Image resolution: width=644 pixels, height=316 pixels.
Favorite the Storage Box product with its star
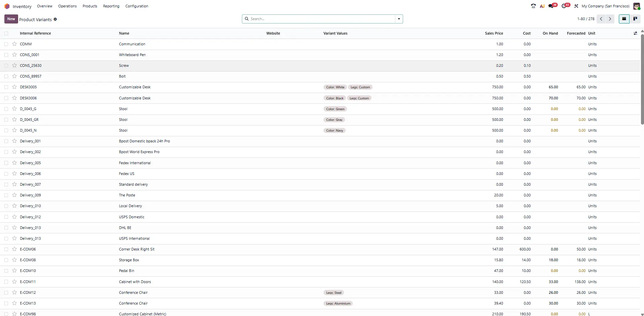[x=14, y=260]
